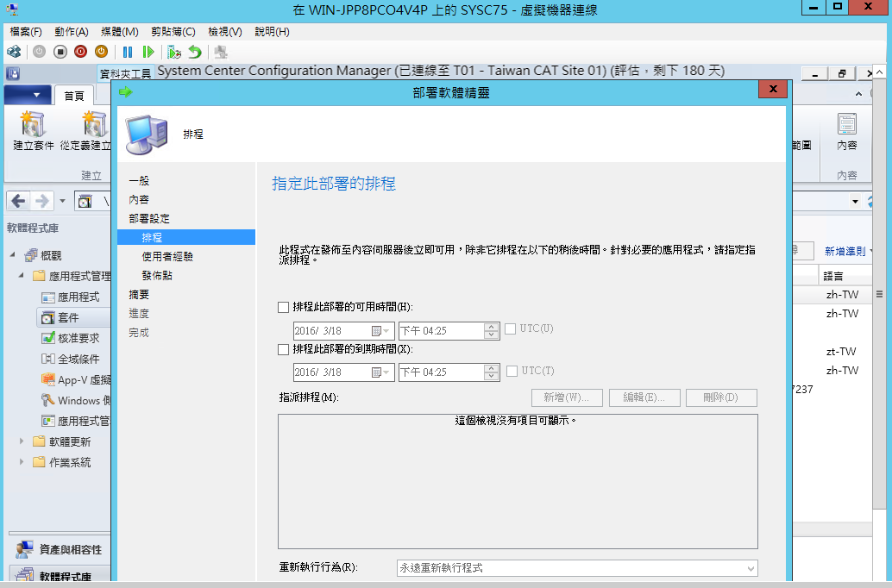Click the forward navigation arrow
This screenshot has height=588, width=892.
(x=41, y=201)
